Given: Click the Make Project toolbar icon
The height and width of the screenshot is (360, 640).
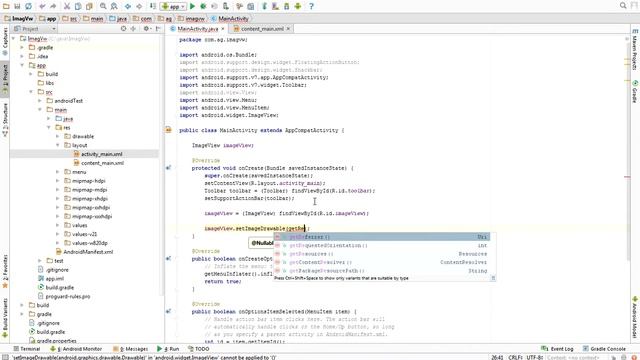Looking at the screenshot, I should point(153,6).
